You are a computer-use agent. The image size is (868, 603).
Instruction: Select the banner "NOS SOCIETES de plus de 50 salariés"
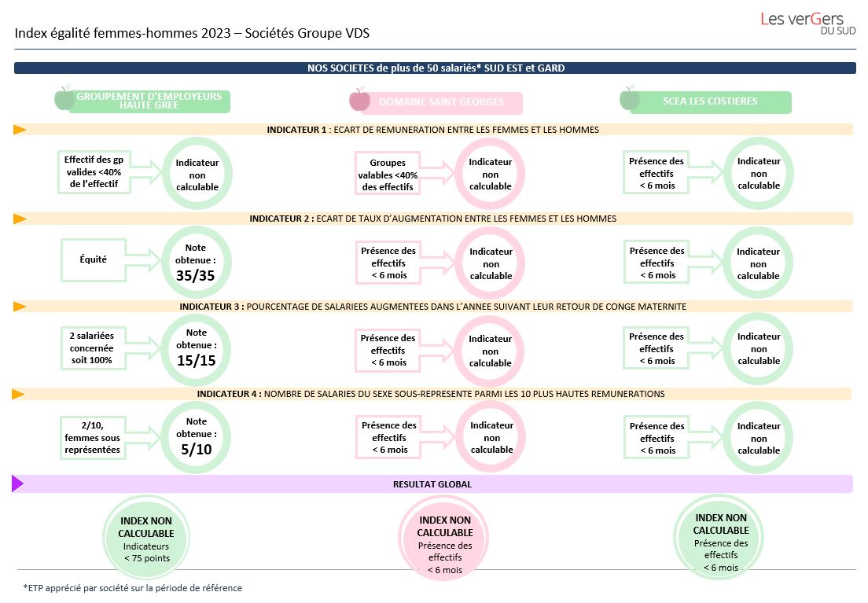coord(435,68)
